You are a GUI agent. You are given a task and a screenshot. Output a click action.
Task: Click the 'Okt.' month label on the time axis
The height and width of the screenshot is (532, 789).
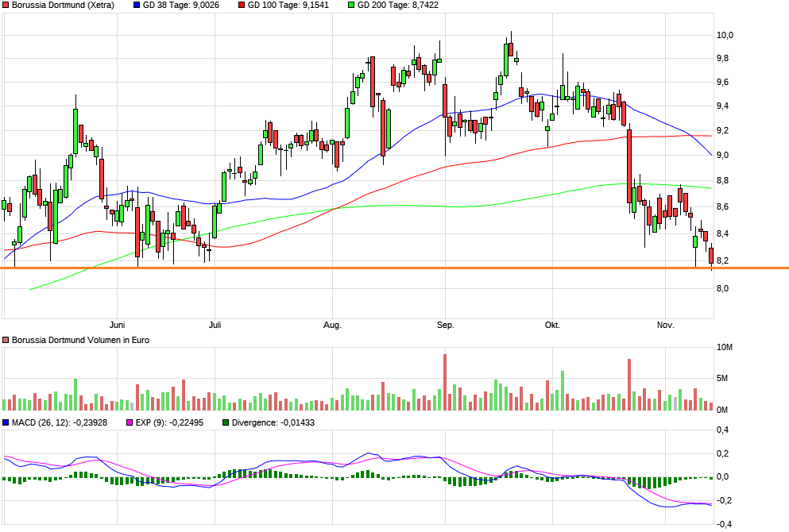(x=551, y=325)
